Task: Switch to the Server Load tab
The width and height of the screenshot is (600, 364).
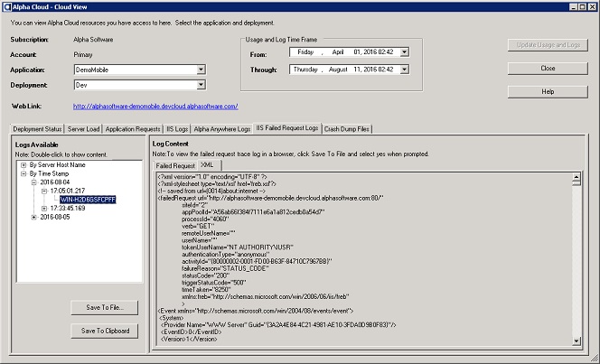Action: coord(83,129)
